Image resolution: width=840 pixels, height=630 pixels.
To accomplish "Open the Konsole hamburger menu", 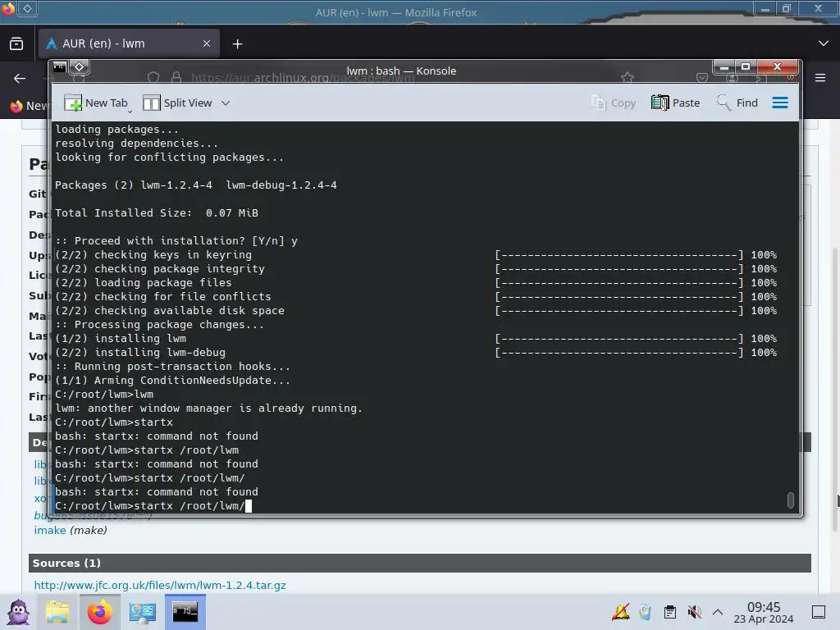I will 780,103.
